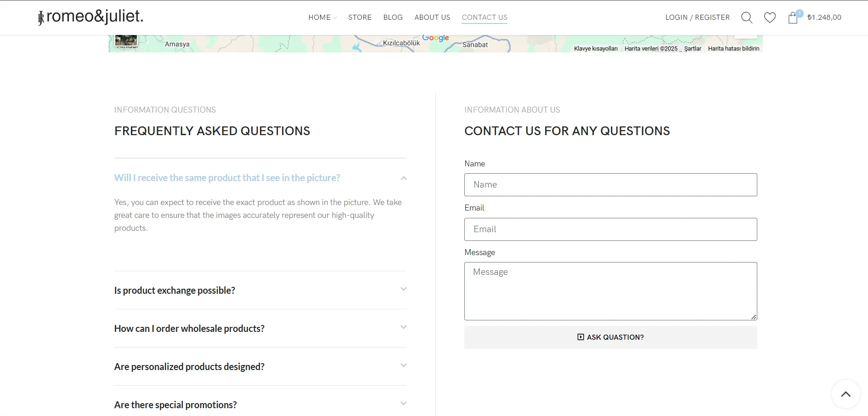Viewport: 868px width, 416px height.
Task: Open the HOME dropdown menu
Action: (322, 17)
